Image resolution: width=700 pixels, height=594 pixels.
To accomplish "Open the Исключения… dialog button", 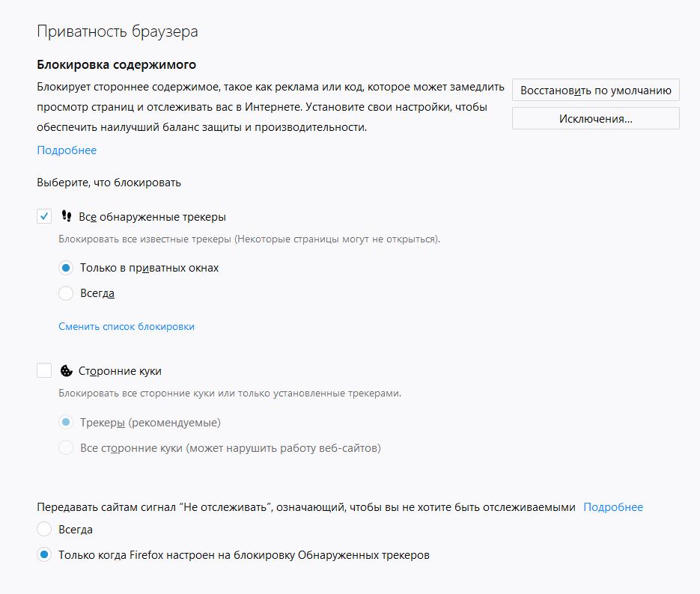I will pyautogui.click(x=595, y=118).
